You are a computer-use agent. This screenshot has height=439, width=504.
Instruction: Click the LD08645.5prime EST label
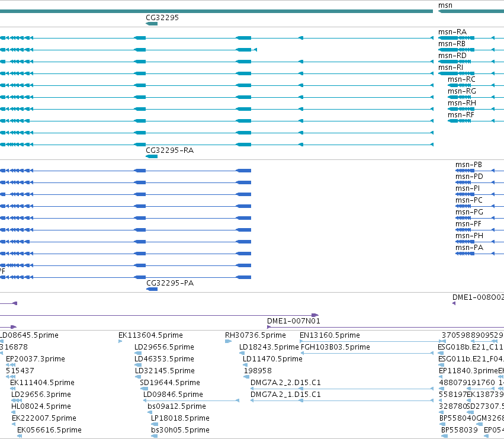click(29, 335)
